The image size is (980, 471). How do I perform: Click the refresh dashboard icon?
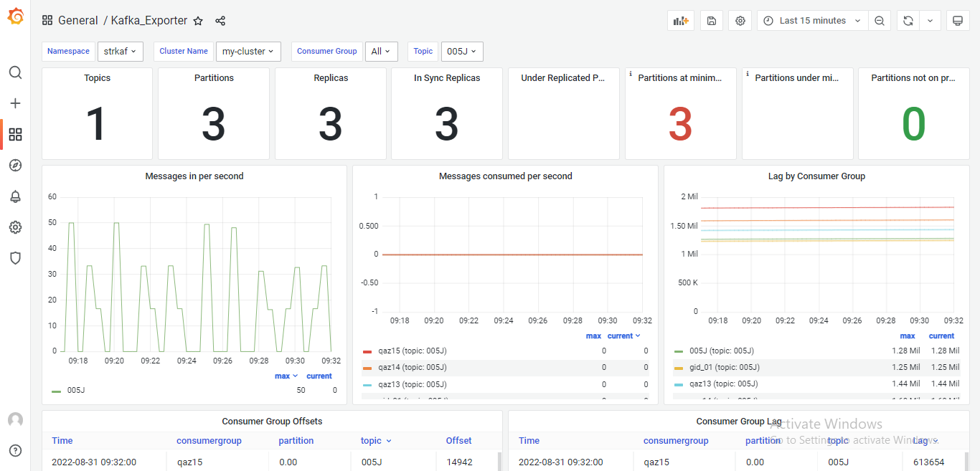pos(908,21)
